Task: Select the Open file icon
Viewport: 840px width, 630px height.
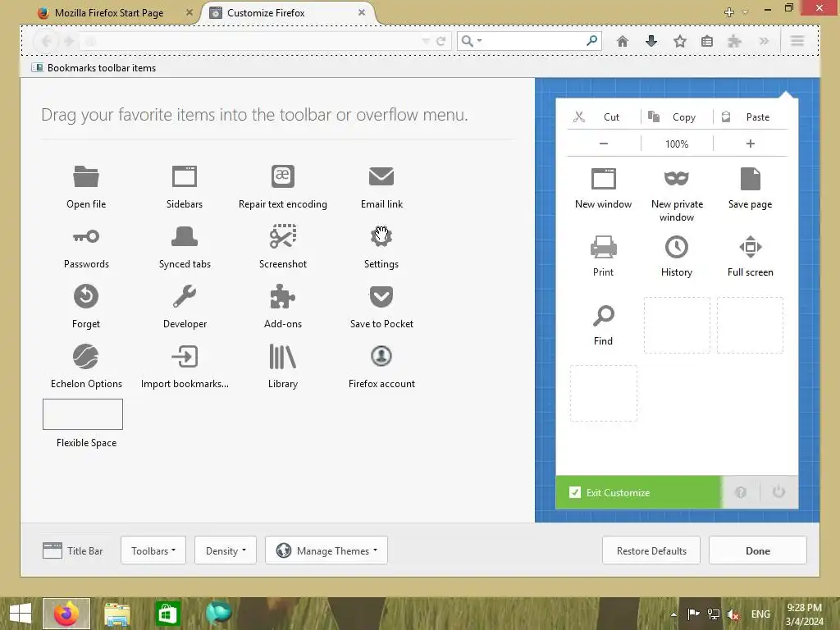Action: click(85, 176)
